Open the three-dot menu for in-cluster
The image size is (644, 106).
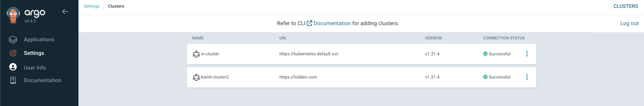[527, 54]
